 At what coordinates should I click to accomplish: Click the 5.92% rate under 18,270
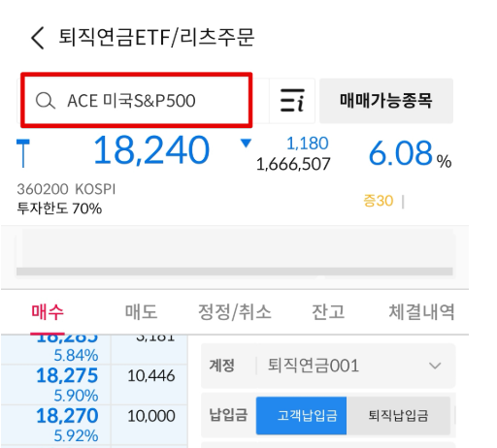(x=76, y=435)
